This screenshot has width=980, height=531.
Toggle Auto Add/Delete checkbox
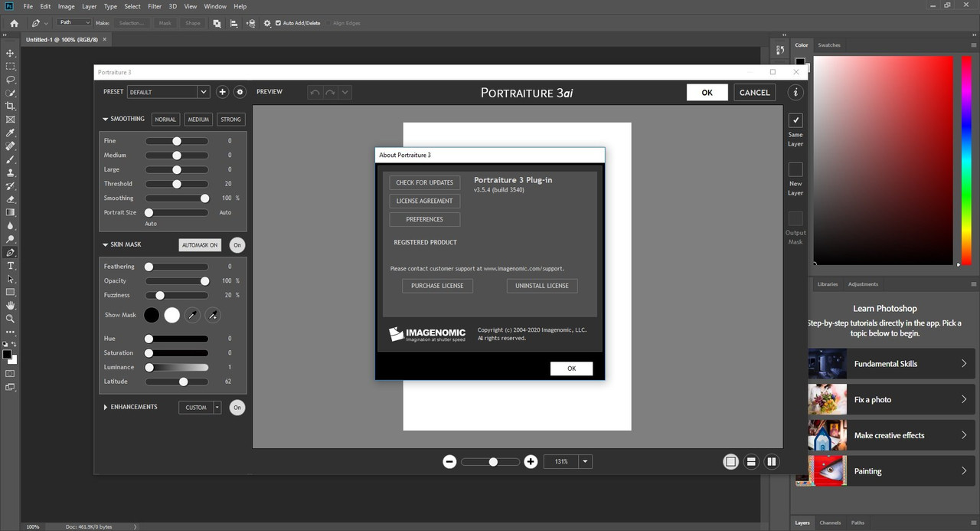coord(278,23)
